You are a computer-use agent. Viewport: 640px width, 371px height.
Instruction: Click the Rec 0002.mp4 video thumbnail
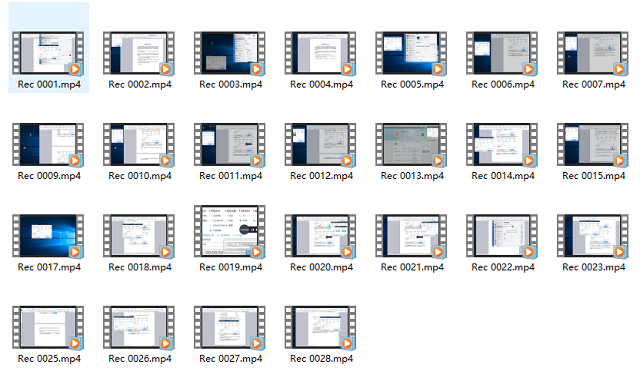click(139, 53)
